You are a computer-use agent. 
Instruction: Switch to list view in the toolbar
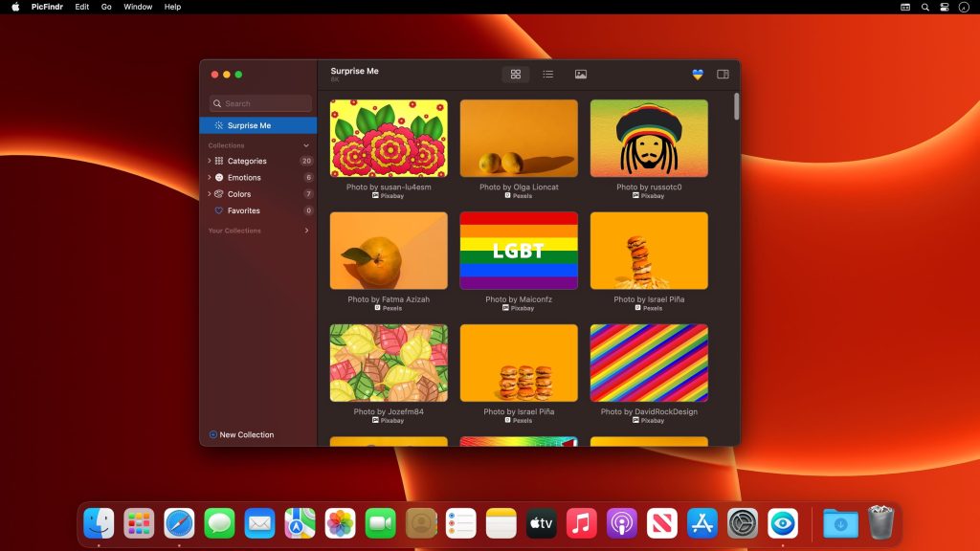pyautogui.click(x=547, y=74)
